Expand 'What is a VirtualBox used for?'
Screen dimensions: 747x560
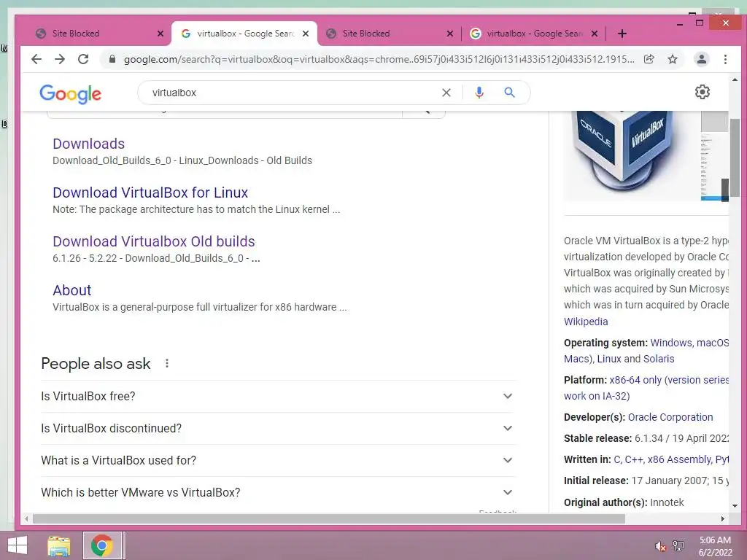[278, 461]
